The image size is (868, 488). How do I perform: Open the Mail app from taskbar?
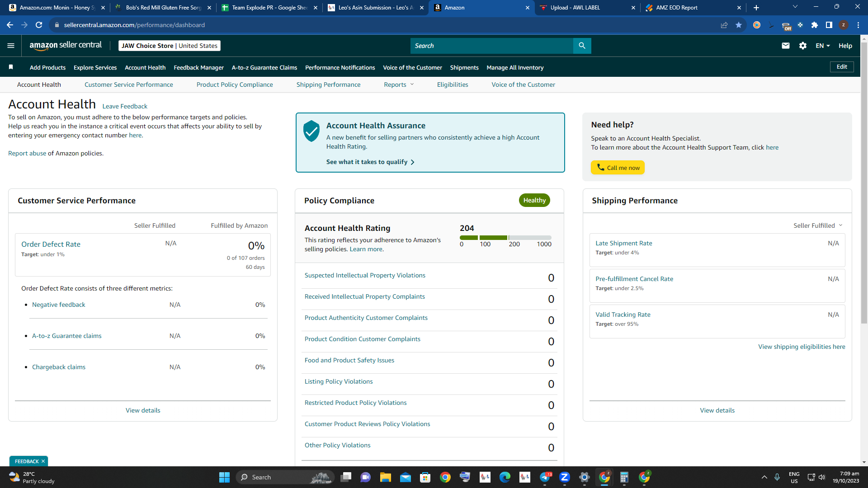pos(406,477)
